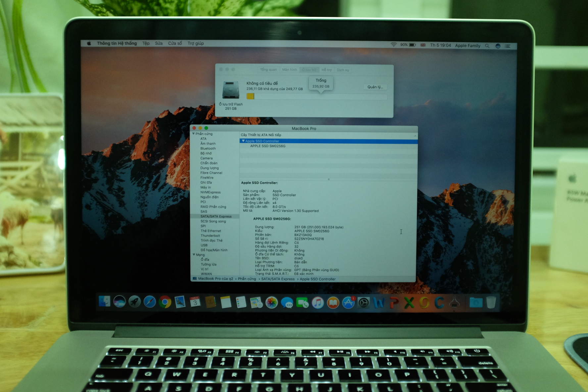Launch Siri from the Dock
This screenshot has width=588, height=392.
click(x=120, y=302)
